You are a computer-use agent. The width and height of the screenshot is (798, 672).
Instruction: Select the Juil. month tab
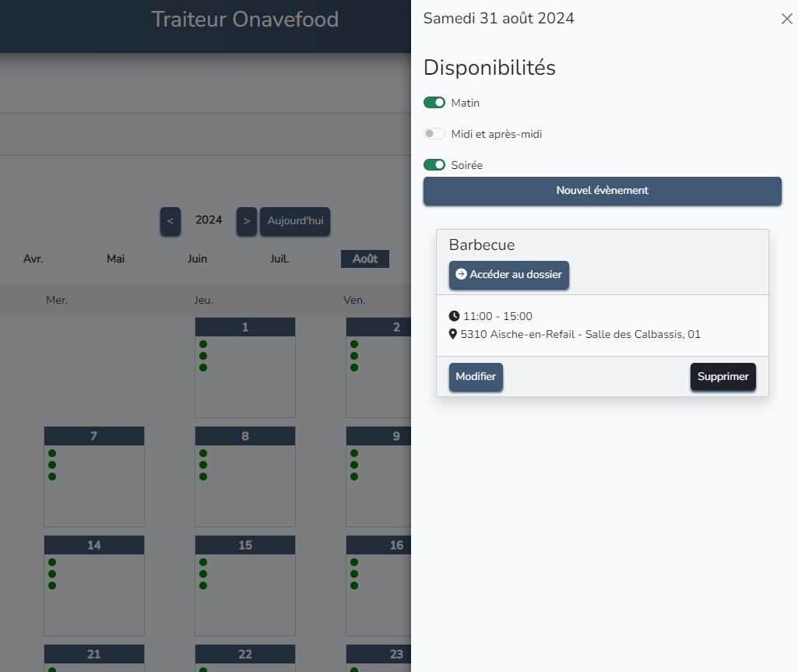(x=279, y=259)
